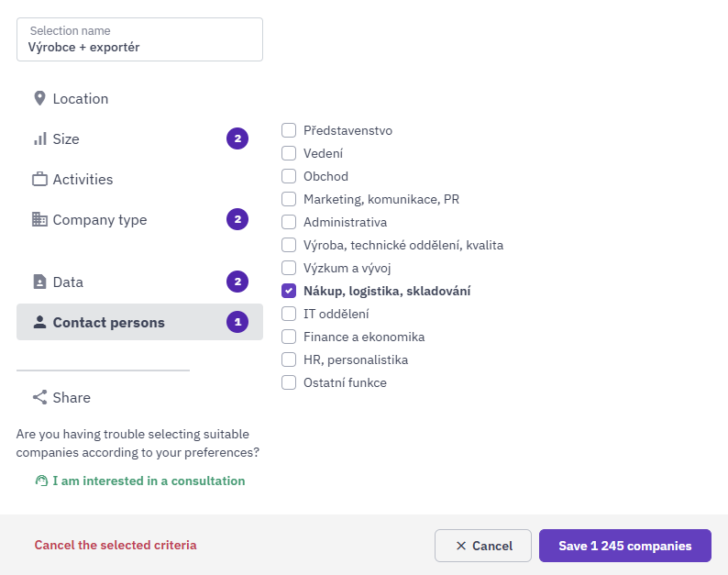Edit the Selection name field

[139, 39]
